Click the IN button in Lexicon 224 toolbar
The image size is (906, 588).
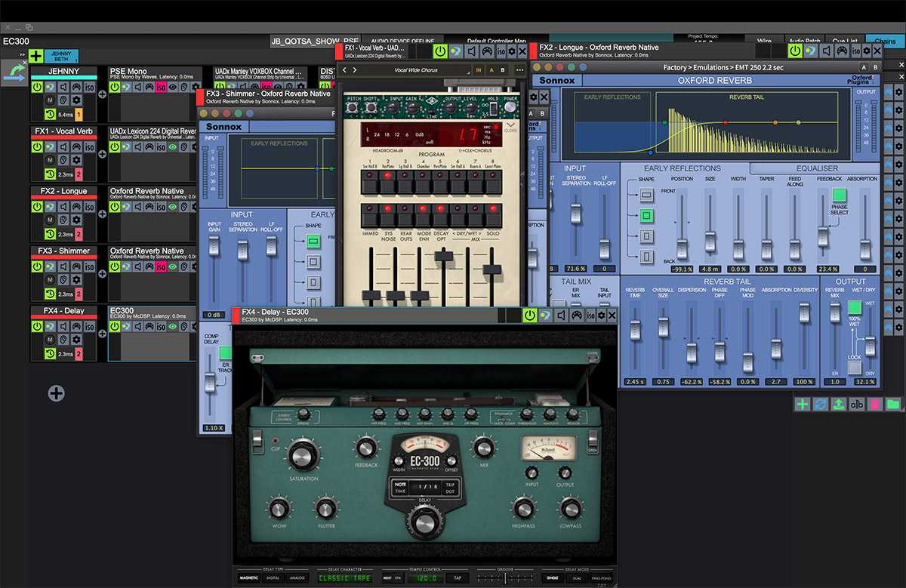point(479,70)
